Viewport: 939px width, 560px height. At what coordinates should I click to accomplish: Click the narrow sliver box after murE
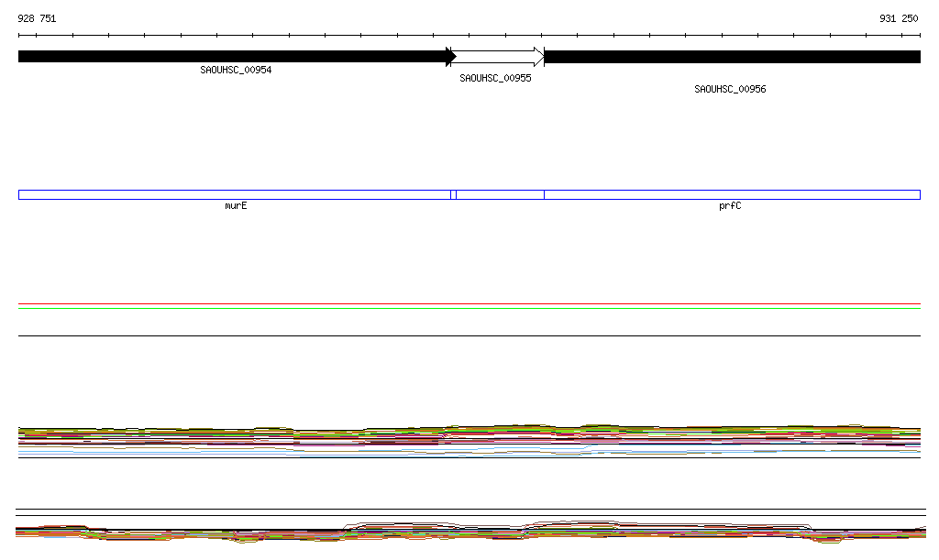(x=453, y=194)
